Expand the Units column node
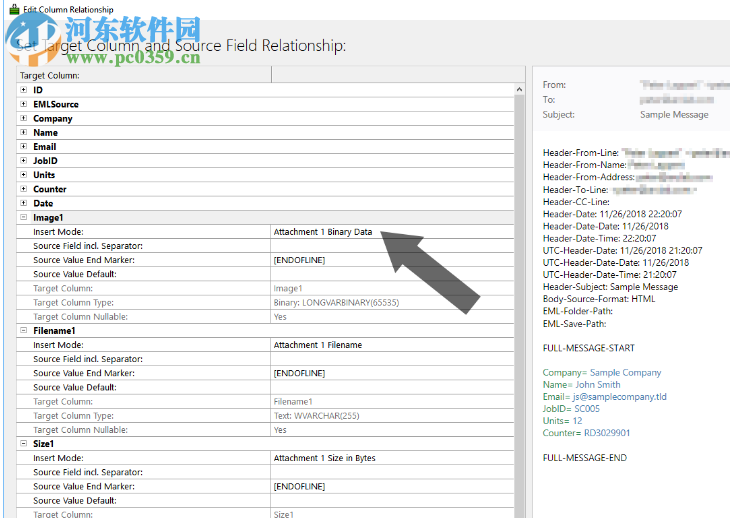 23,175
